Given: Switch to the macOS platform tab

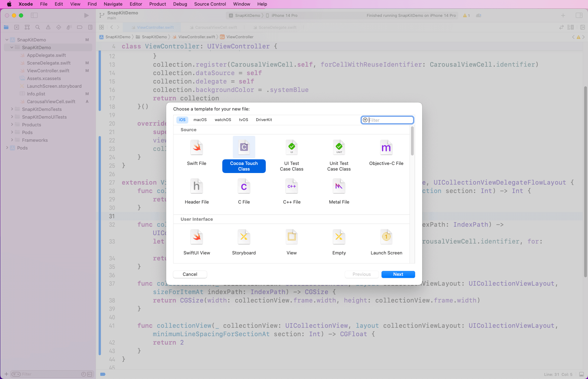Looking at the screenshot, I should coord(200,120).
